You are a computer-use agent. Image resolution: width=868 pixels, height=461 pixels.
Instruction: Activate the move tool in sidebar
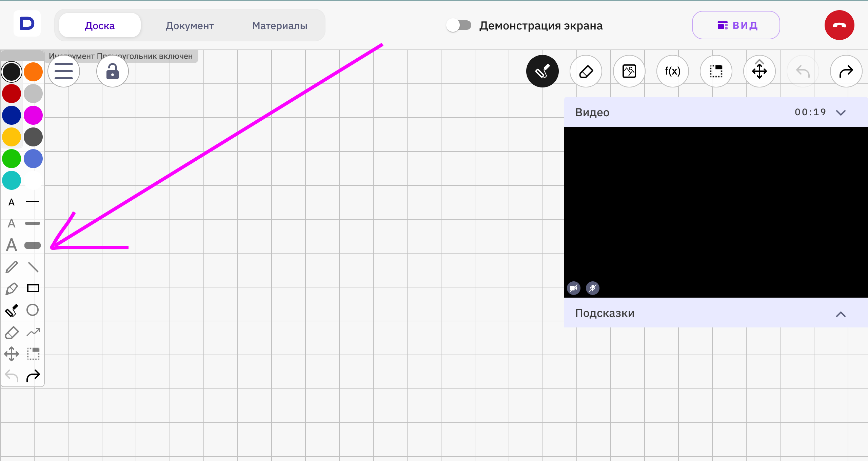tap(12, 354)
